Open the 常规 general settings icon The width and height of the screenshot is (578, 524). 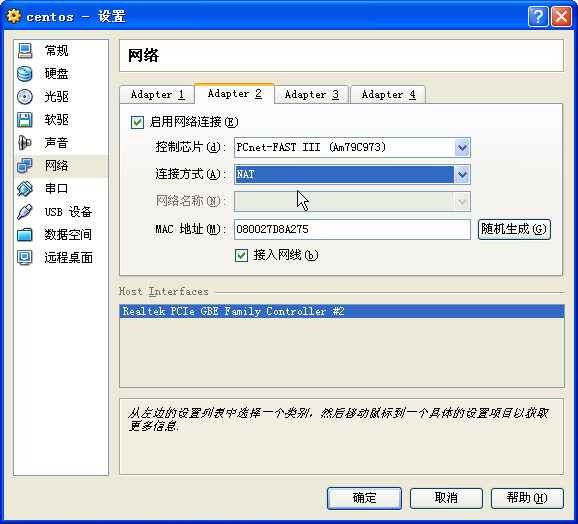[25, 50]
